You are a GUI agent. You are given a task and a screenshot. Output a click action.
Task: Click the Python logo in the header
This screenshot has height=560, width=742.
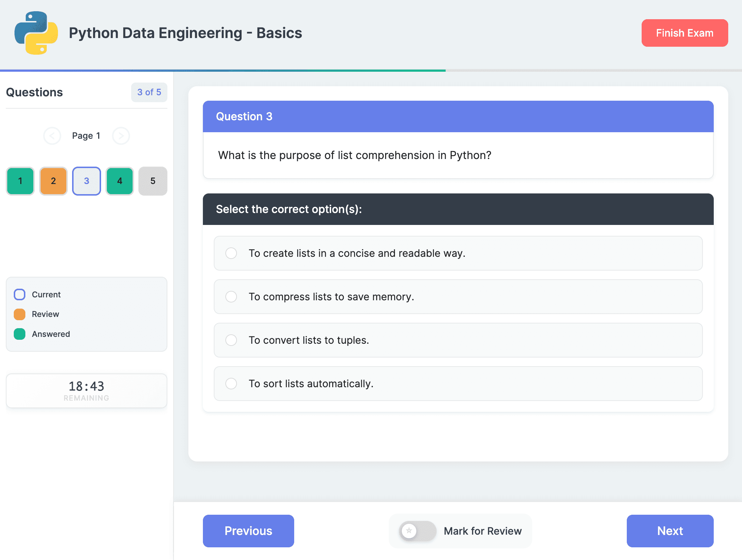tap(36, 33)
